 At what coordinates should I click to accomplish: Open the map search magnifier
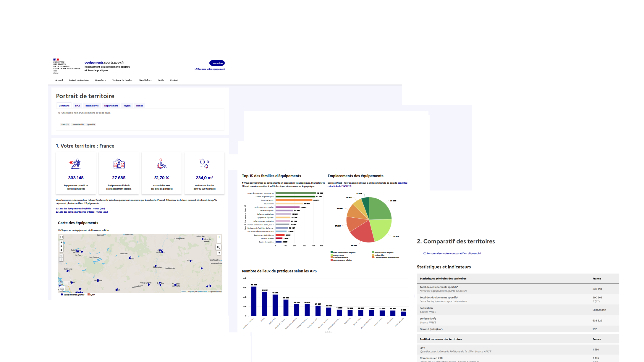tap(219, 247)
